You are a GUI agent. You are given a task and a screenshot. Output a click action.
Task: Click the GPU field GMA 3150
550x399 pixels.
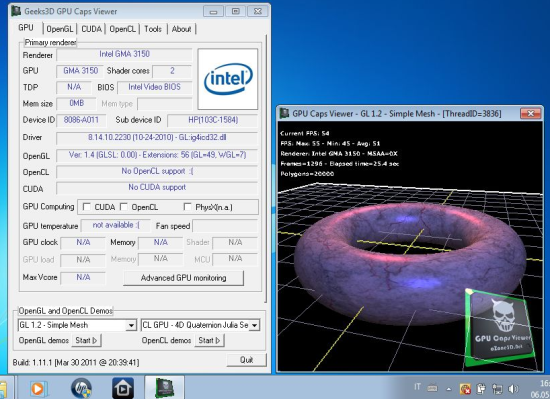coord(80,71)
